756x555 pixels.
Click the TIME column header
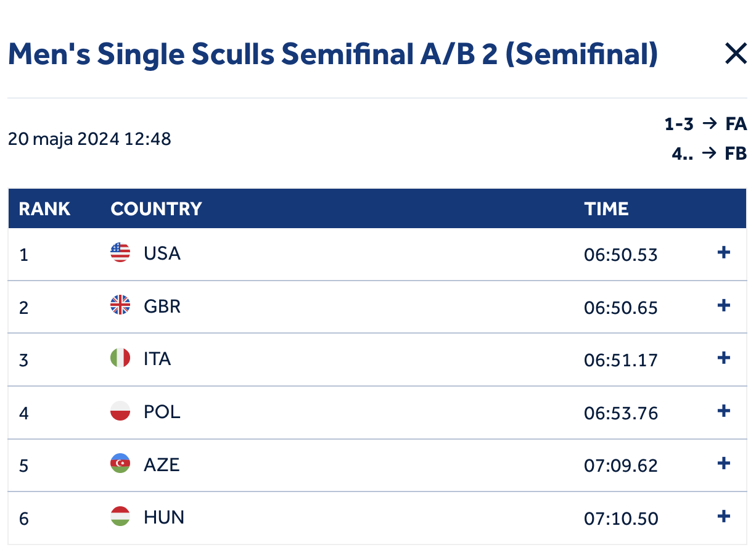[606, 209]
